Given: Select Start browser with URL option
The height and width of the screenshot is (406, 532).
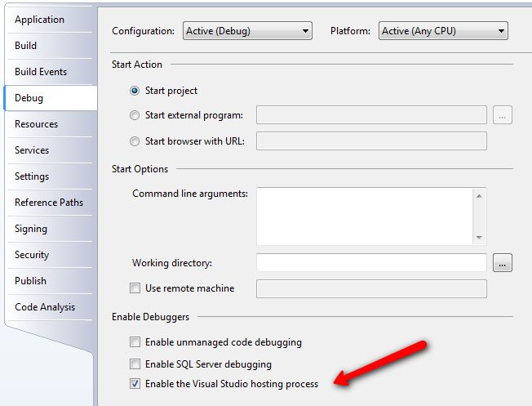Looking at the screenshot, I should [135, 141].
